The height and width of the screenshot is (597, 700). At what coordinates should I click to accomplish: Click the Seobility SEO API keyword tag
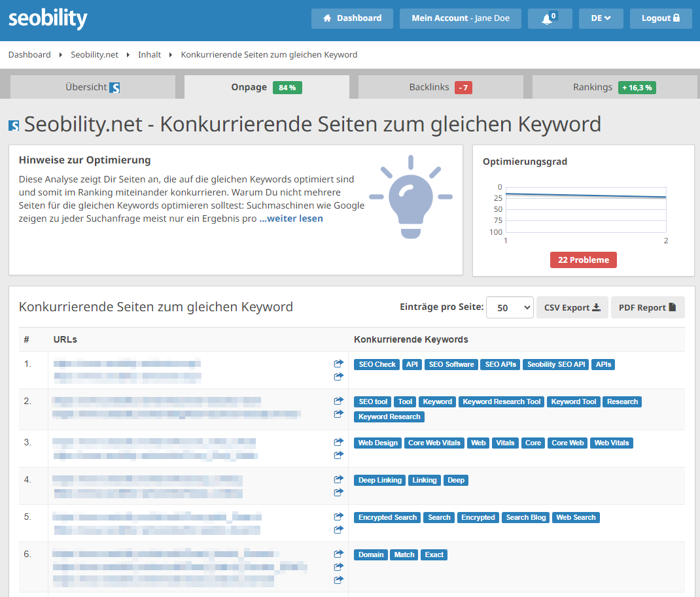pyautogui.click(x=556, y=364)
